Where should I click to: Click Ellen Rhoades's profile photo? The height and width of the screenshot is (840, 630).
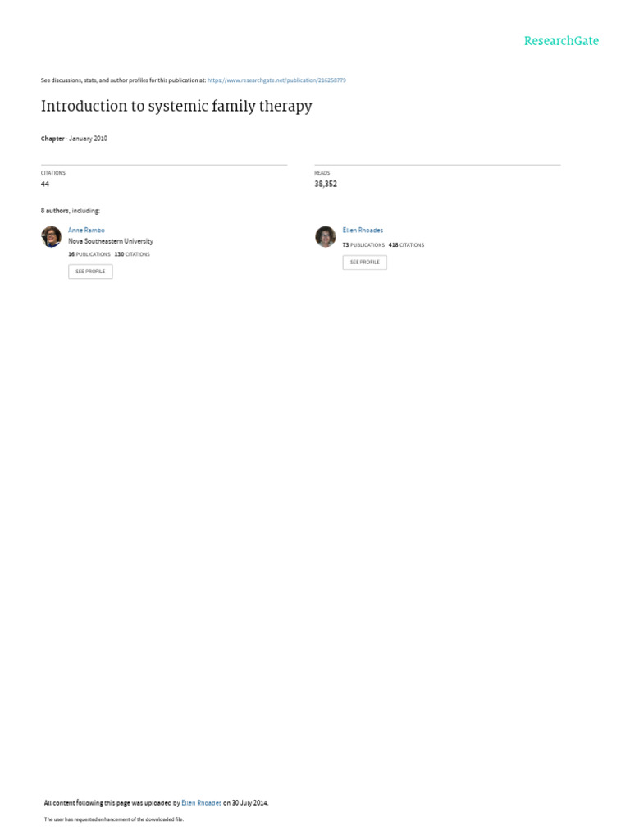pyautogui.click(x=325, y=237)
